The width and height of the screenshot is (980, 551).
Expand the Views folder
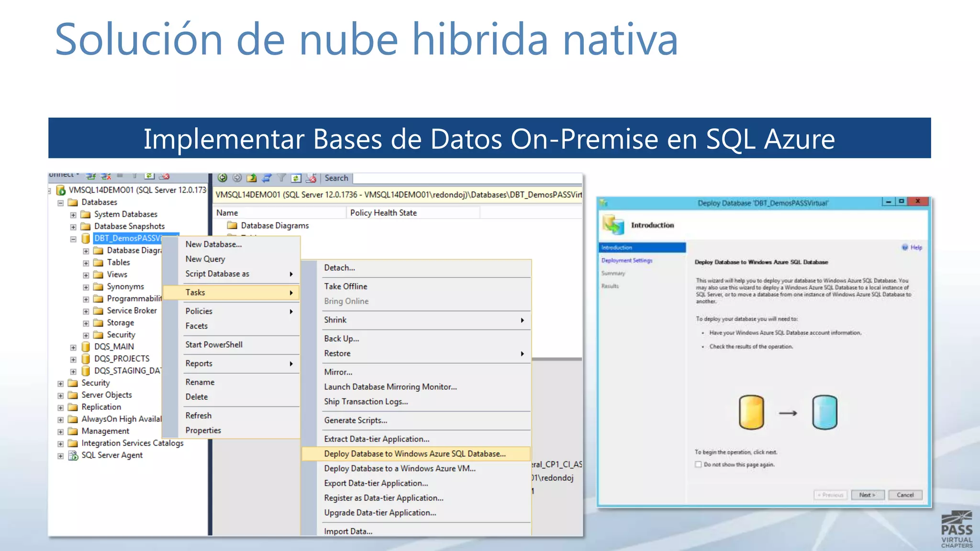click(86, 275)
